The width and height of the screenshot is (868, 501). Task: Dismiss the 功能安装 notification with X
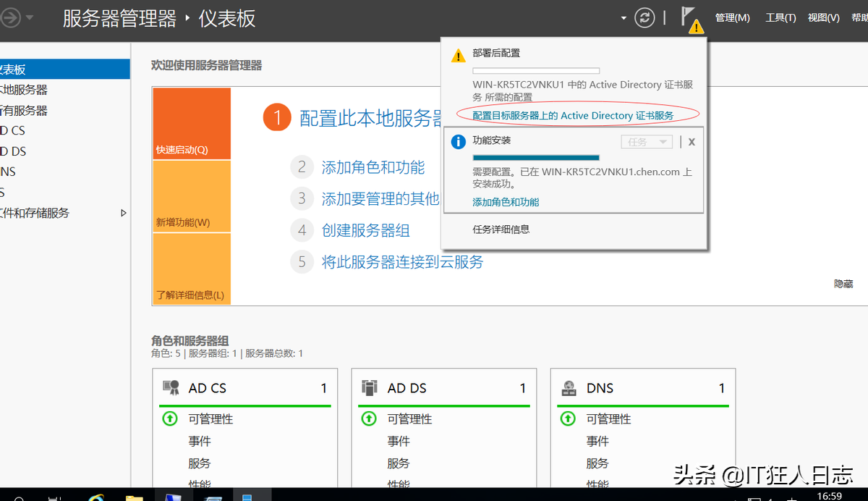(x=692, y=142)
